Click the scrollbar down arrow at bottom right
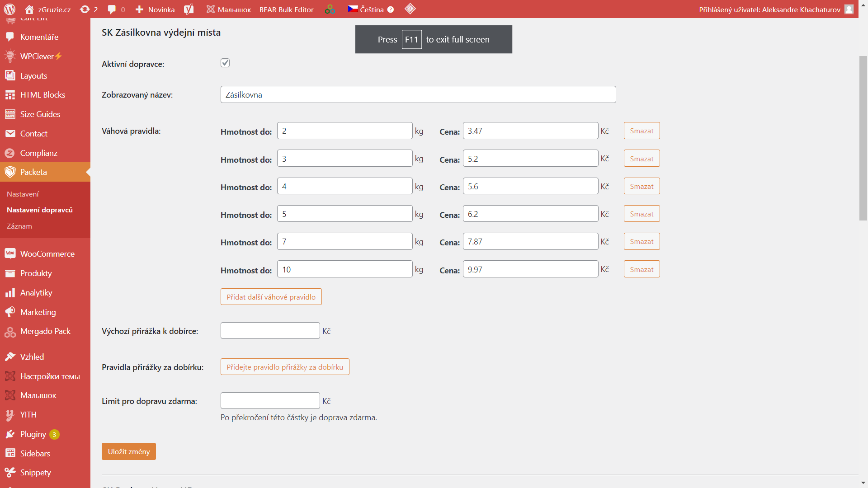 click(863, 483)
